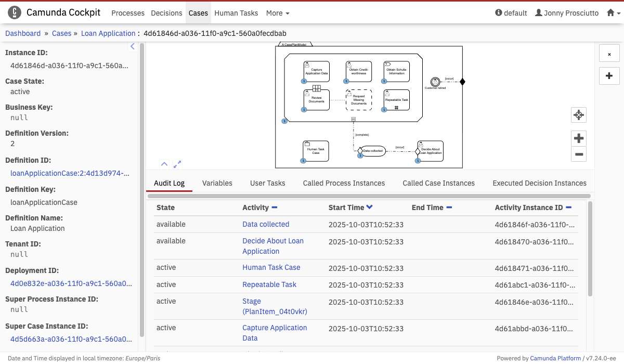Image resolution: width=624 pixels, height=364 pixels.
Task: Open the home icon menu
Action: (x=614, y=13)
